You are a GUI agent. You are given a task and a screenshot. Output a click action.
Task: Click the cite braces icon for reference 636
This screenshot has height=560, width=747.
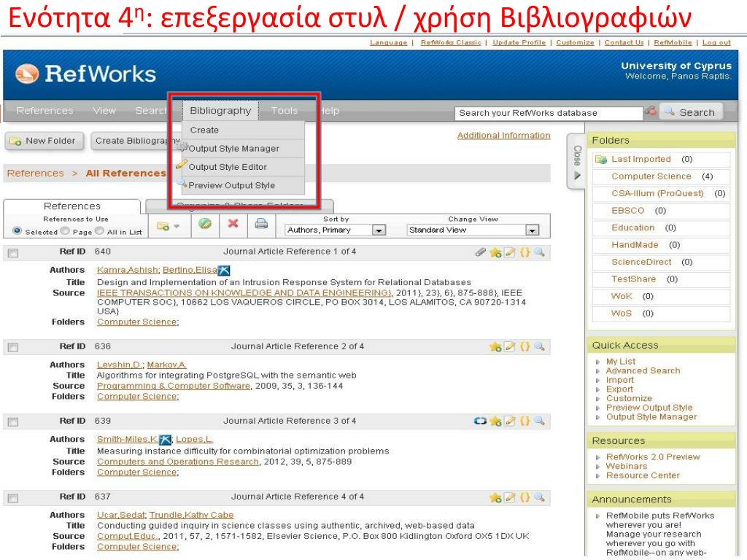click(525, 346)
